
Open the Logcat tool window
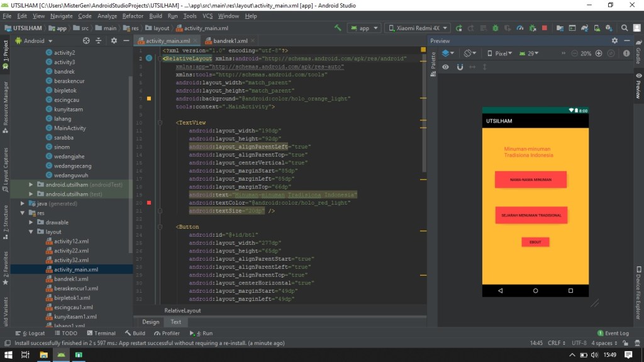(x=30, y=333)
